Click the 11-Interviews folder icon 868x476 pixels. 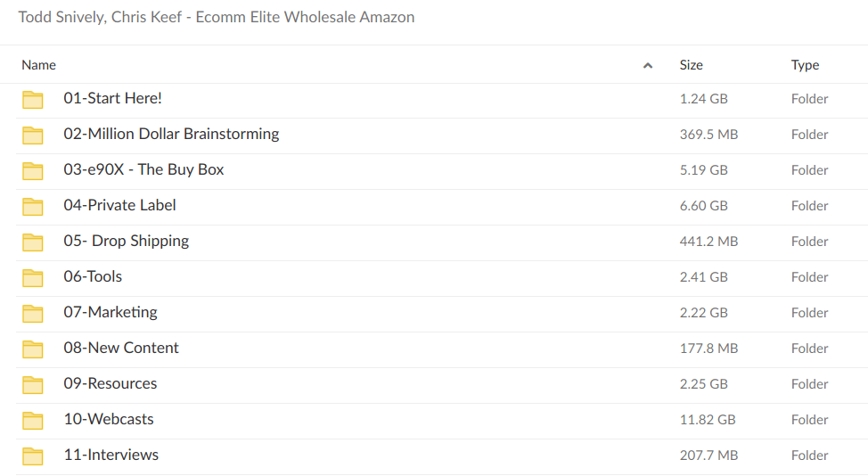pos(33,455)
